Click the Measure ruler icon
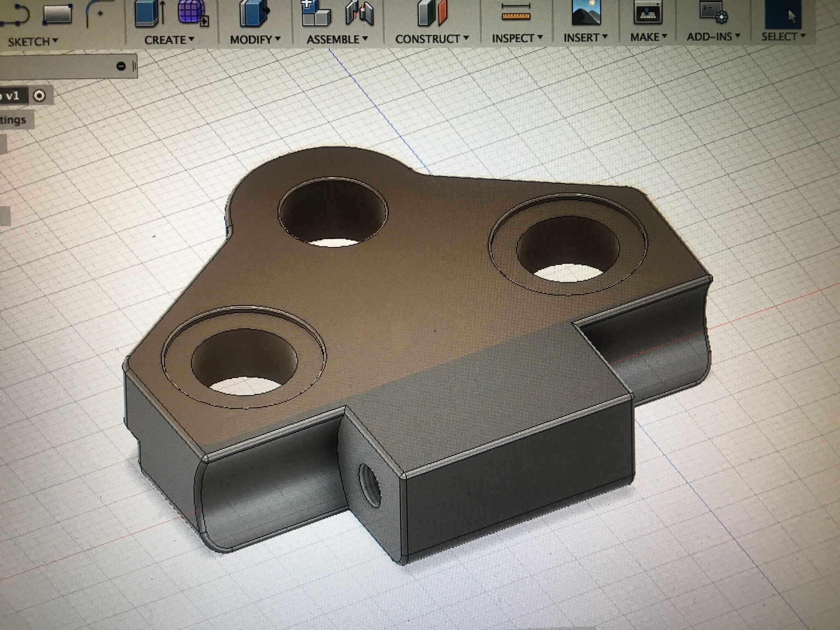The height and width of the screenshot is (630, 840). pyautogui.click(x=516, y=12)
